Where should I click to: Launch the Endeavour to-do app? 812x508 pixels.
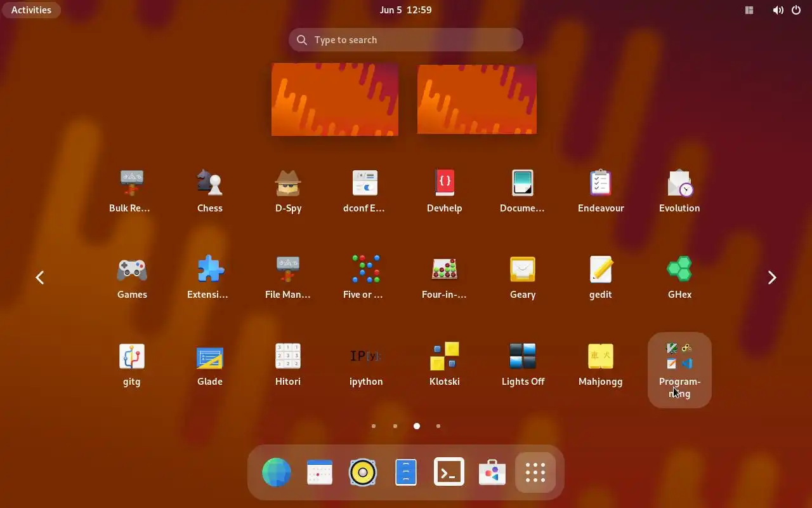pos(601,191)
